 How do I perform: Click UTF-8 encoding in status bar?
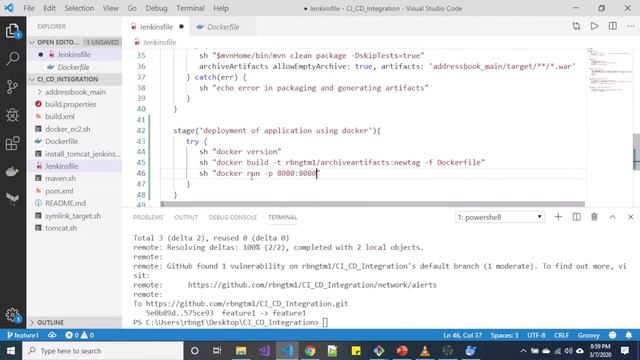536,335
